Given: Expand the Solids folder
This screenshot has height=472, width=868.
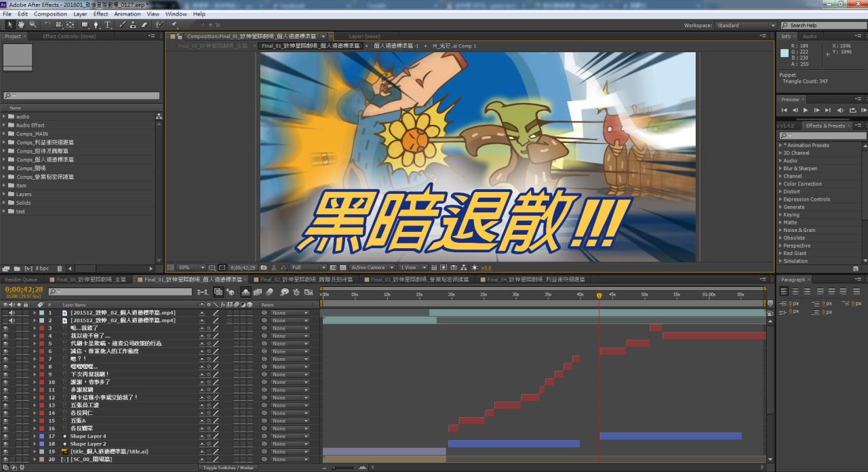Looking at the screenshot, I should 4,203.
